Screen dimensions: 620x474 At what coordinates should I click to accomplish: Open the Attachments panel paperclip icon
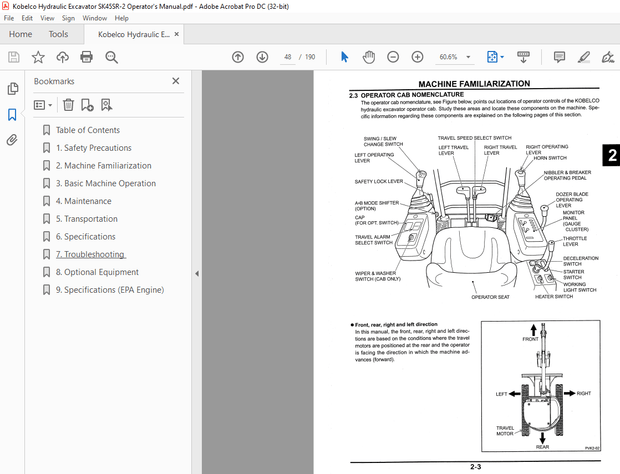[x=13, y=140]
